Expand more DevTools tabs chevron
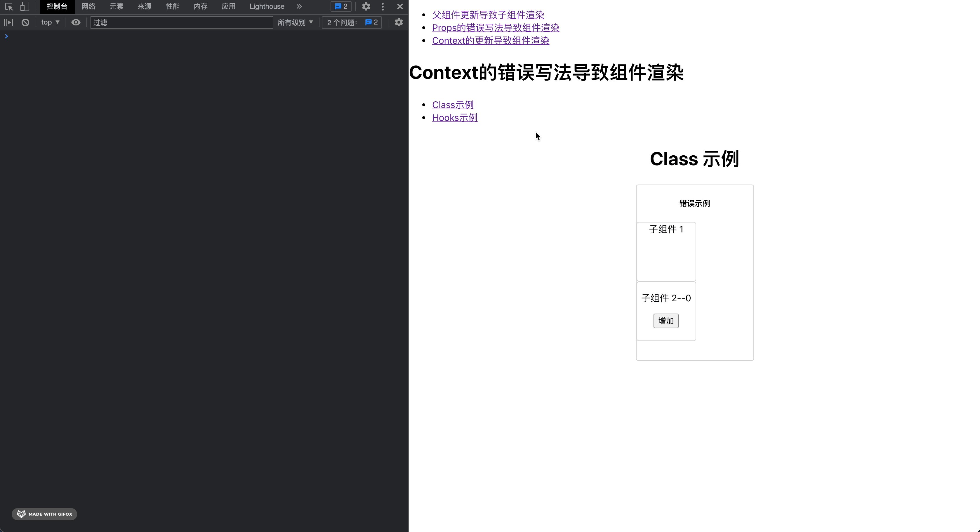 [299, 6]
